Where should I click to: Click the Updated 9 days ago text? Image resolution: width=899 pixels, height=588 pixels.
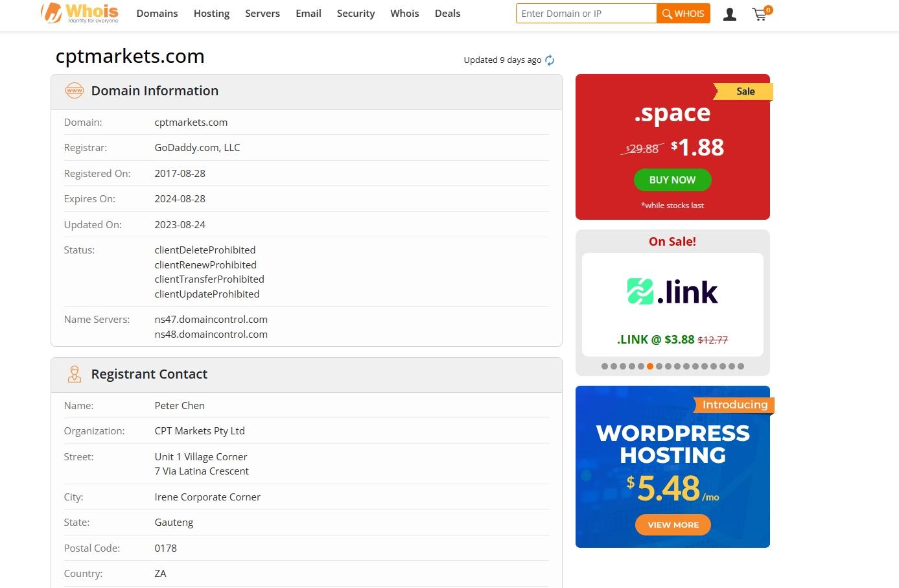[x=502, y=60]
